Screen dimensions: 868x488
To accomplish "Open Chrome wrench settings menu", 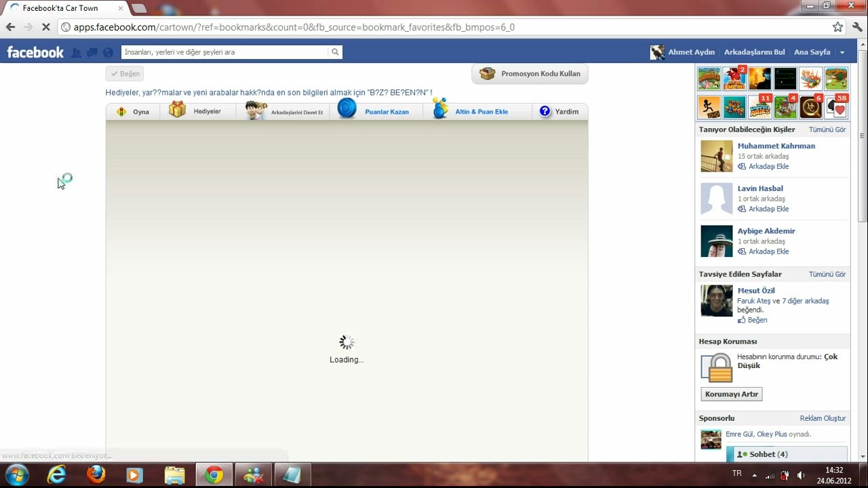I will point(857,27).
